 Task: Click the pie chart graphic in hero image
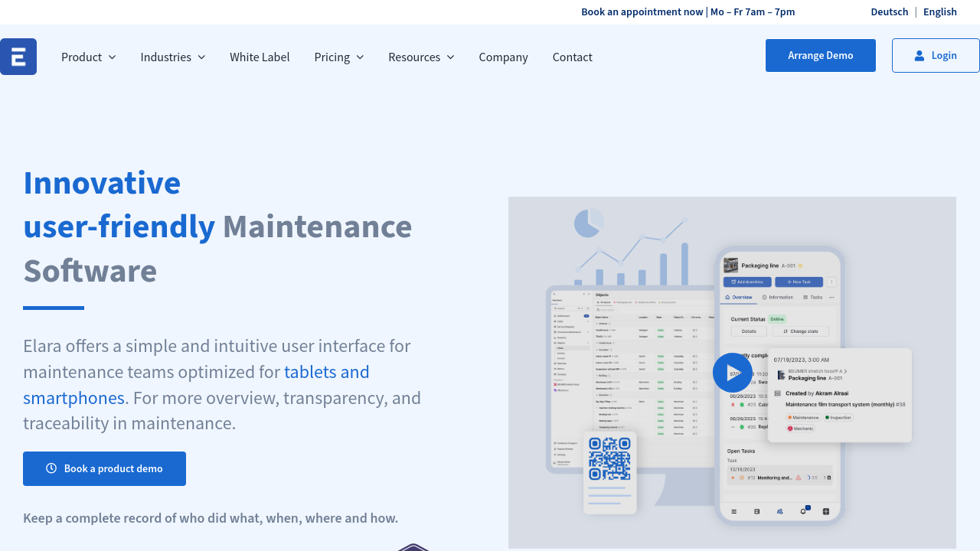(x=588, y=223)
